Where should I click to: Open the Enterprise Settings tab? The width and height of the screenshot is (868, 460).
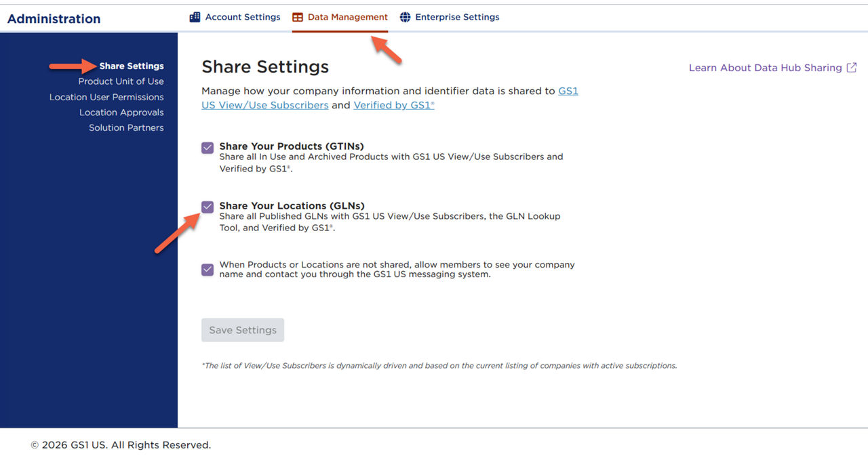[x=450, y=17]
